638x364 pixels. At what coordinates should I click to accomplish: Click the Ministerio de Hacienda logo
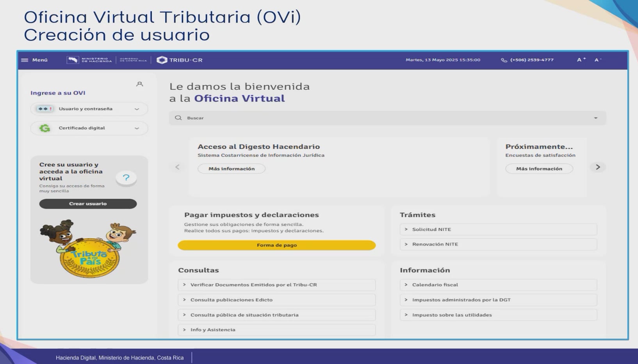[89, 60]
